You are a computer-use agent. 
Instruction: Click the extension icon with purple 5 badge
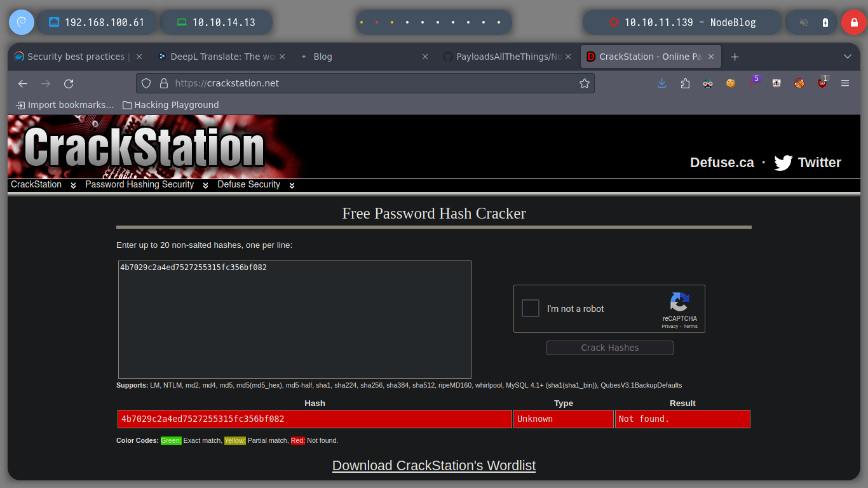click(754, 83)
